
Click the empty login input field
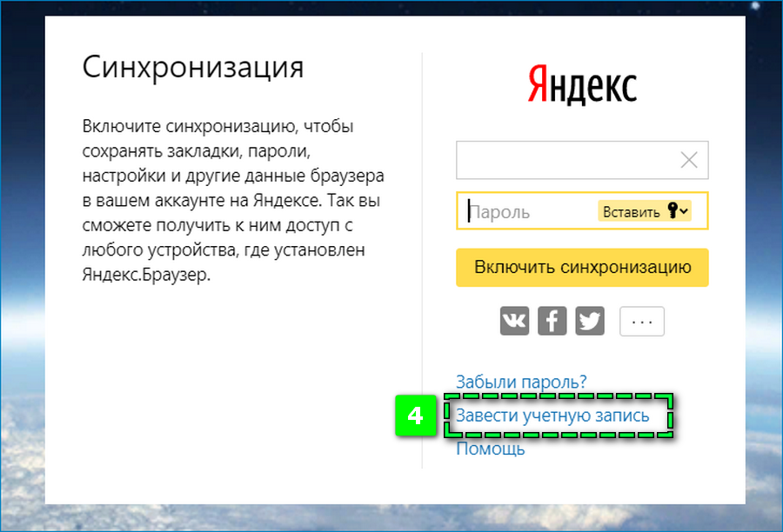coord(565,159)
